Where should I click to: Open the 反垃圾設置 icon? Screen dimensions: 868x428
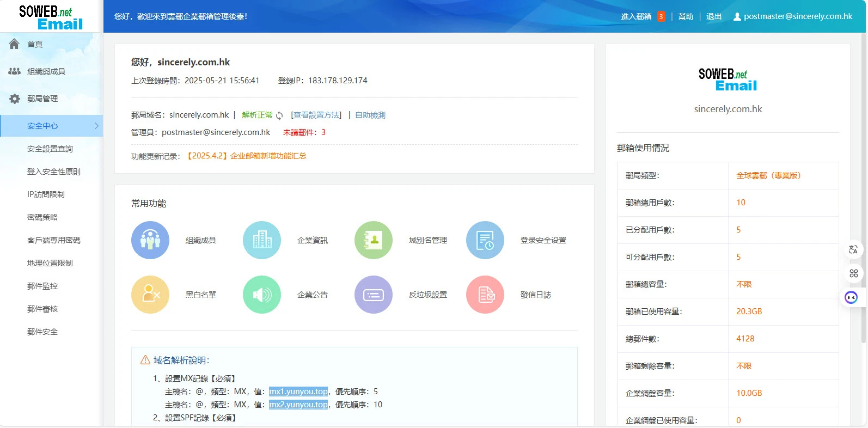[x=374, y=295]
